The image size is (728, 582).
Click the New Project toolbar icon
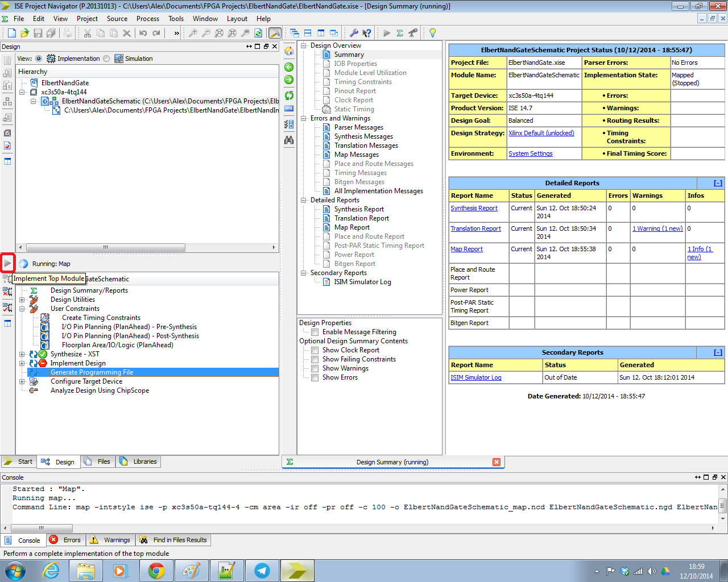(x=12, y=33)
